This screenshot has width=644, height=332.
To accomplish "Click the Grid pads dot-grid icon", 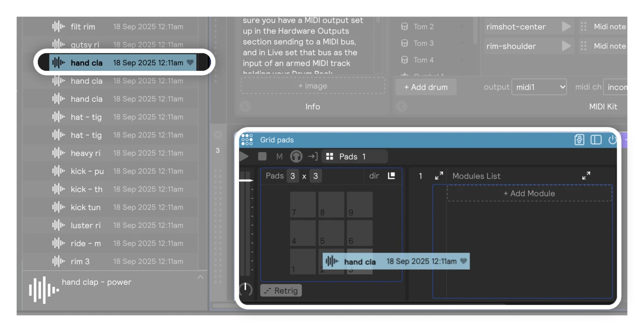I will click(247, 140).
